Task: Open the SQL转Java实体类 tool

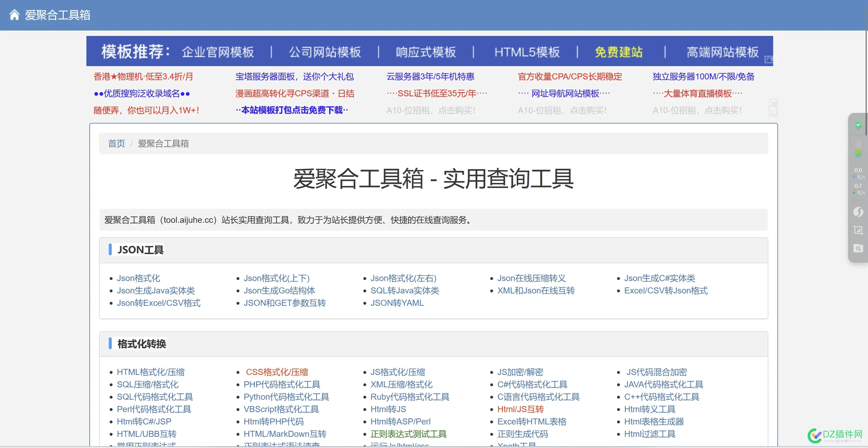Action: tap(405, 291)
